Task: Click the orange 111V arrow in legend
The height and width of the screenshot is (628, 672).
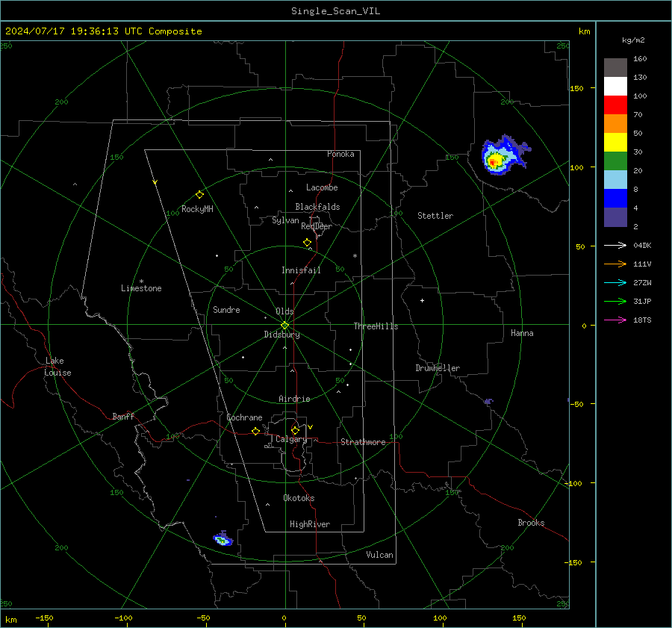Action: click(x=615, y=264)
